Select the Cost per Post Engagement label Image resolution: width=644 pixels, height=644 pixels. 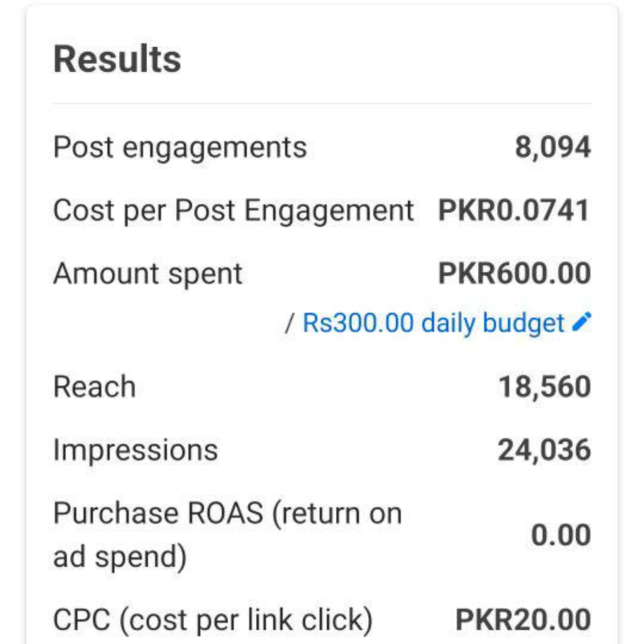click(x=233, y=211)
